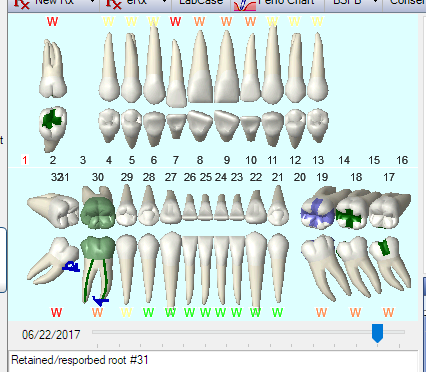Click the Retained/resorbed root #31 note field
426x372 pixels.
[213, 361]
